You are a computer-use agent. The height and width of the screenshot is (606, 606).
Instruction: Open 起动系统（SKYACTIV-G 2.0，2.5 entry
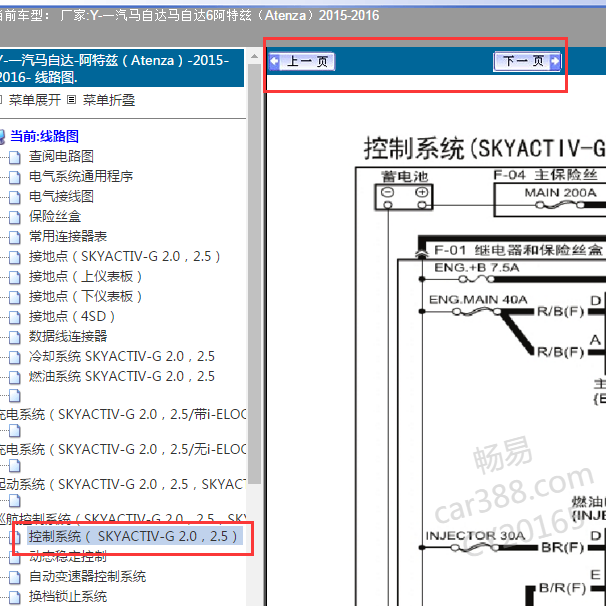pos(123,484)
